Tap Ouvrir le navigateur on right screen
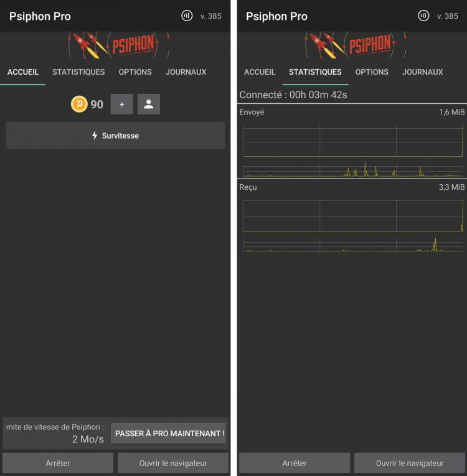The height and width of the screenshot is (476, 467). pos(410,463)
